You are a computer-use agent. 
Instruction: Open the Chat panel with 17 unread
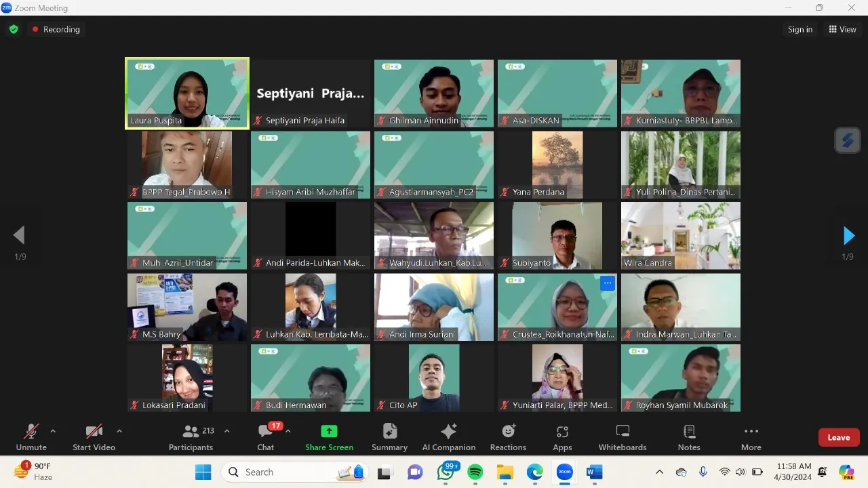coord(266,436)
